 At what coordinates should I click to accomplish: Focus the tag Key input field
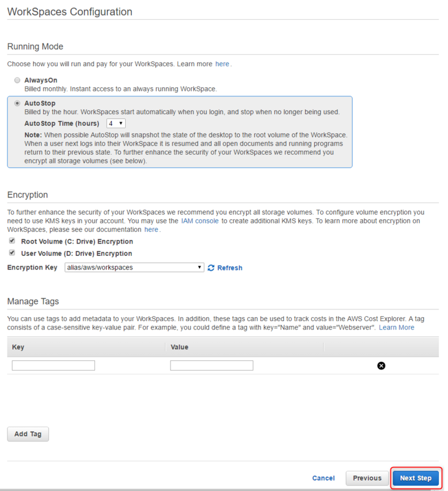pyautogui.click(x=53, y=365)
